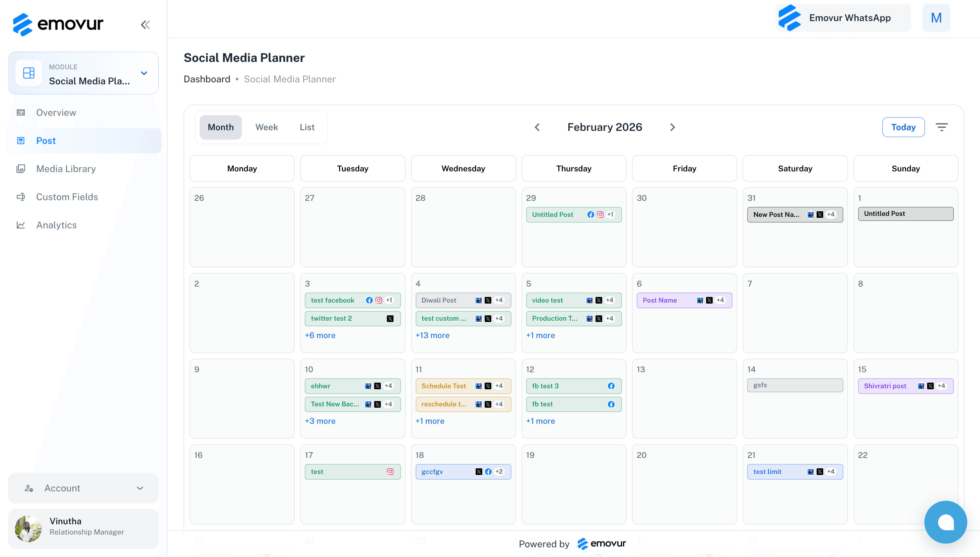Open the gray gsfs post
This screenshot has width=980, height=557.
795,385
